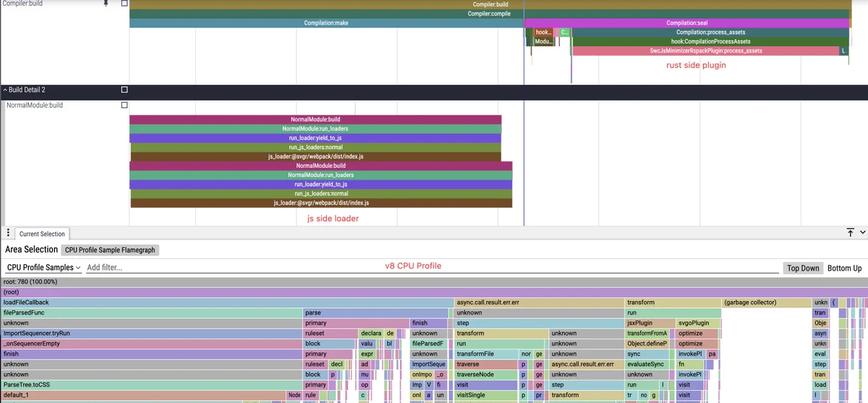
Task: Open the CPU Profile Samples dropdown
Action: pyautogui.click(x=43, y=268)
